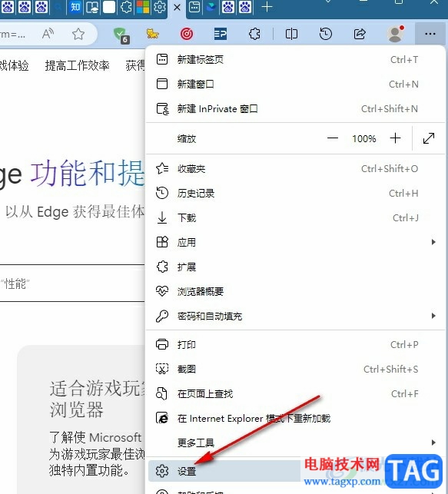Select 打印 print menu item
This screenshot has width=448, height=494.
295,344
